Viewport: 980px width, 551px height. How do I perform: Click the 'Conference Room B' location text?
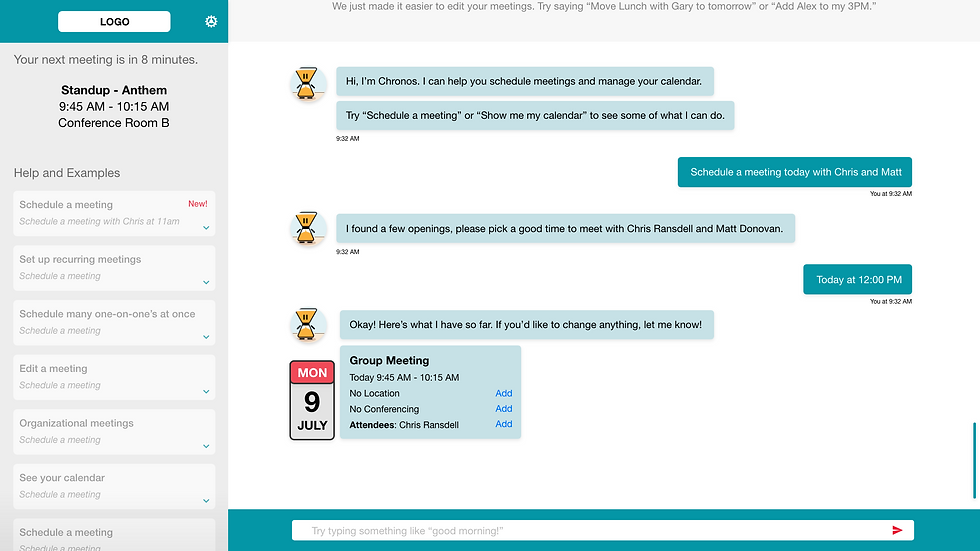click(x=114, y=123)
